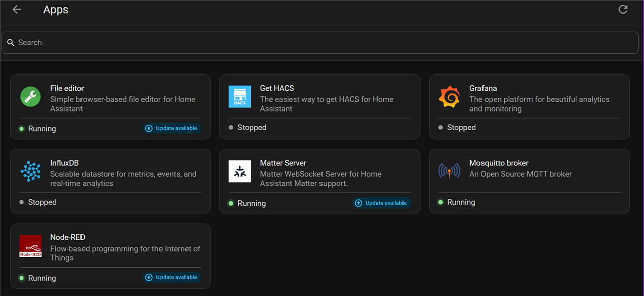Click 'An Open Source MQTT broker' description
The height and width of the screenshot is (296, 644).
click(521, 174)
